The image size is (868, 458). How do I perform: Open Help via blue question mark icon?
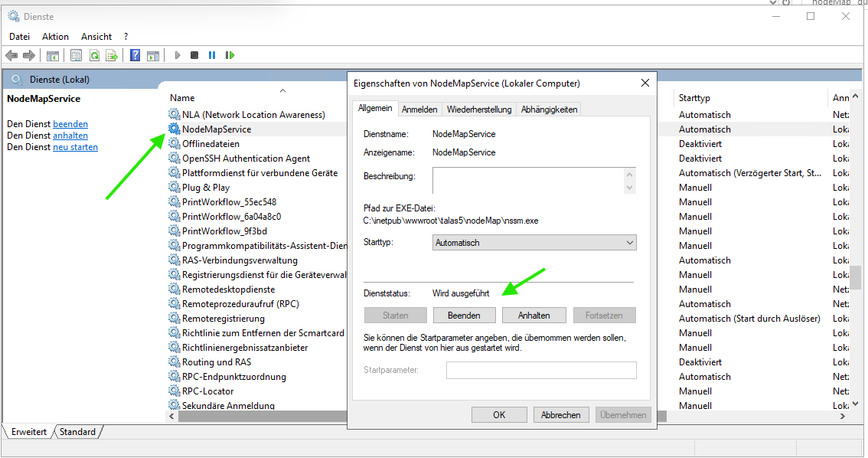135,55
